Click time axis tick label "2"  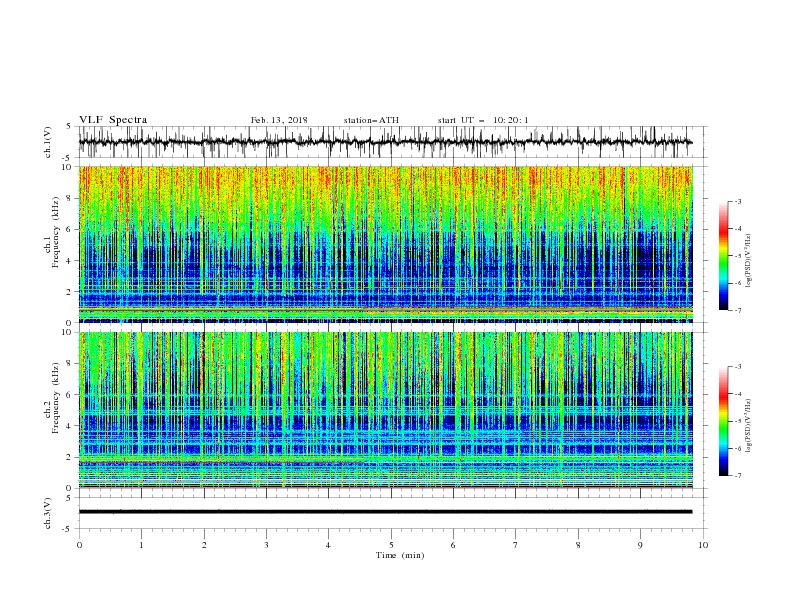(204, 545)
